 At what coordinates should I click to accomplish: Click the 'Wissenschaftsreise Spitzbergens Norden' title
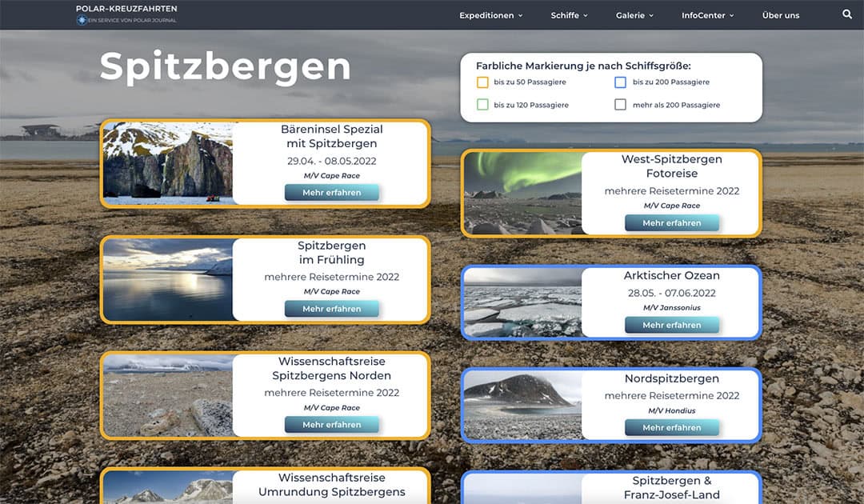click(332, 369)
